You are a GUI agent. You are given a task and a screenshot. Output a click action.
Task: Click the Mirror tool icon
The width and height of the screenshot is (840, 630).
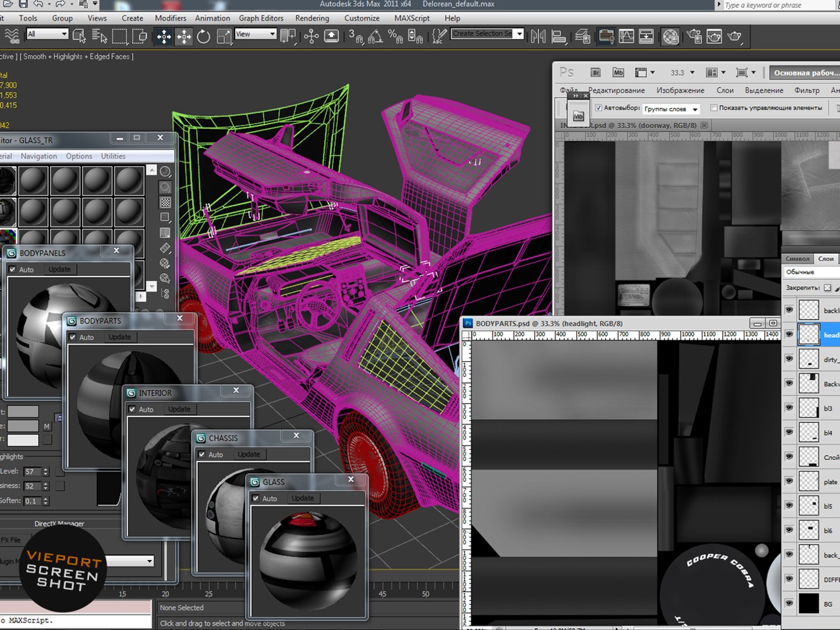(538, 37)
